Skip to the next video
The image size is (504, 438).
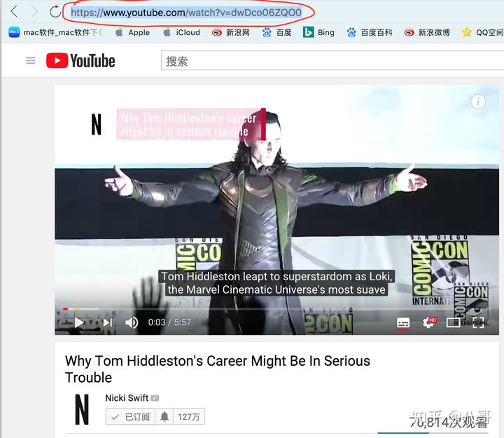pyautogui.click(x=108, y=322)
